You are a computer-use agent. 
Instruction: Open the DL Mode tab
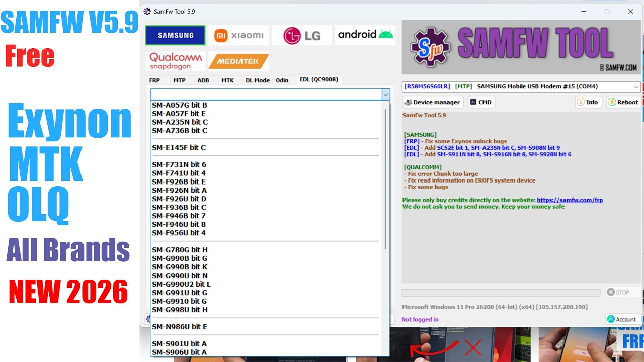click(257, 80)
